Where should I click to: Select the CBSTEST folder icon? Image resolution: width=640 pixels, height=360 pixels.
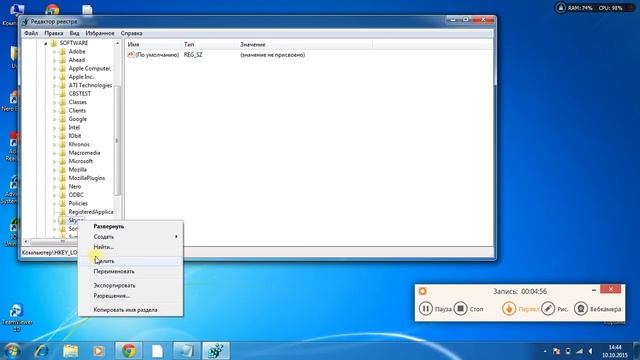tap(62, 94)
